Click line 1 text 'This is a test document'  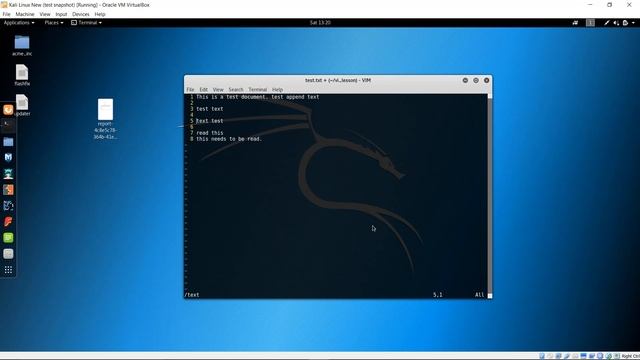pyautogui.click(x=232, y=97)
